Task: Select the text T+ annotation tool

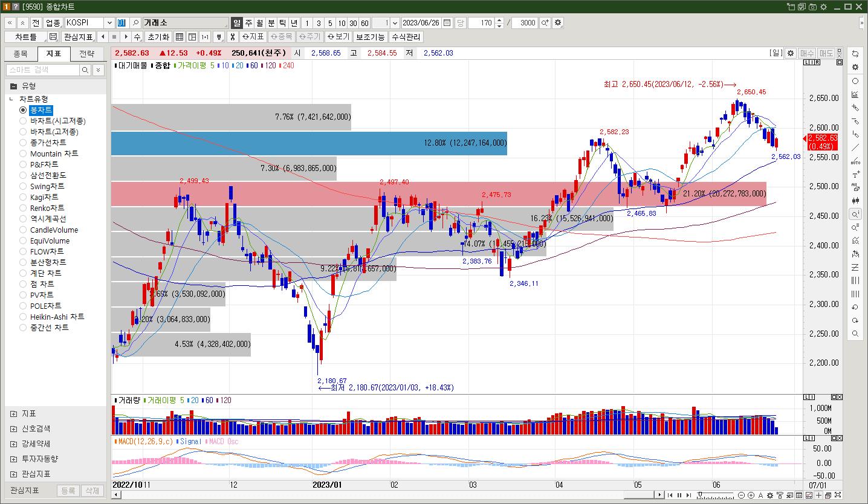Action: (x=855, y=174)
